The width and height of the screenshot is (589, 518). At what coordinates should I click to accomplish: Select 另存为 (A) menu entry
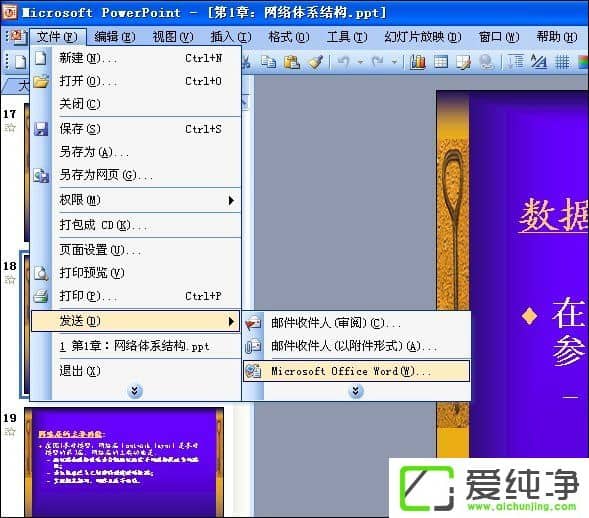[135, 152]
